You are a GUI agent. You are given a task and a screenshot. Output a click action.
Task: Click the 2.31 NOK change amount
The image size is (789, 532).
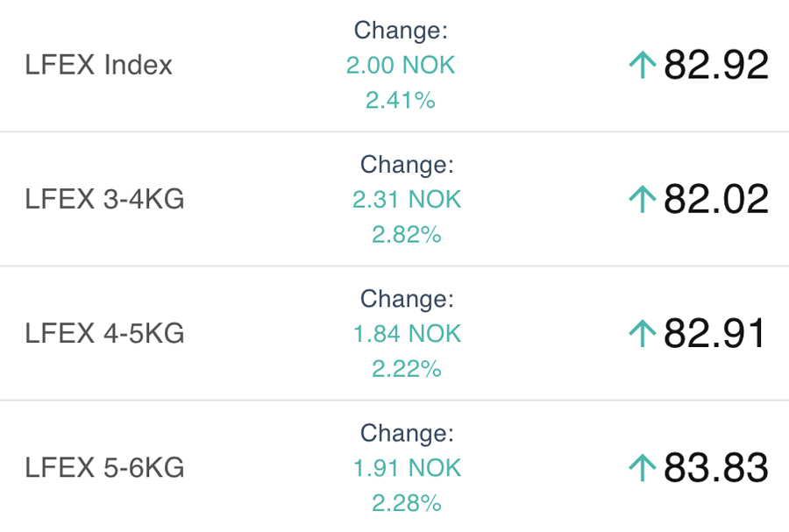point(407,200)
